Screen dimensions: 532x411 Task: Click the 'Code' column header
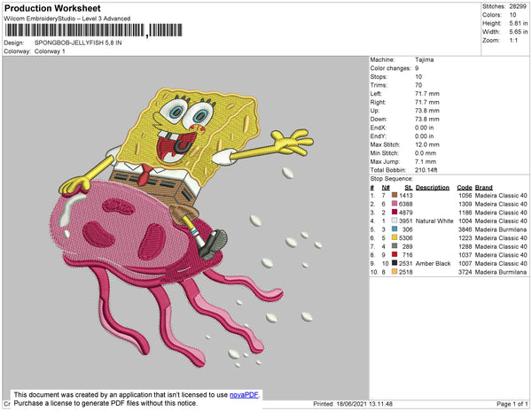point(465,188)
